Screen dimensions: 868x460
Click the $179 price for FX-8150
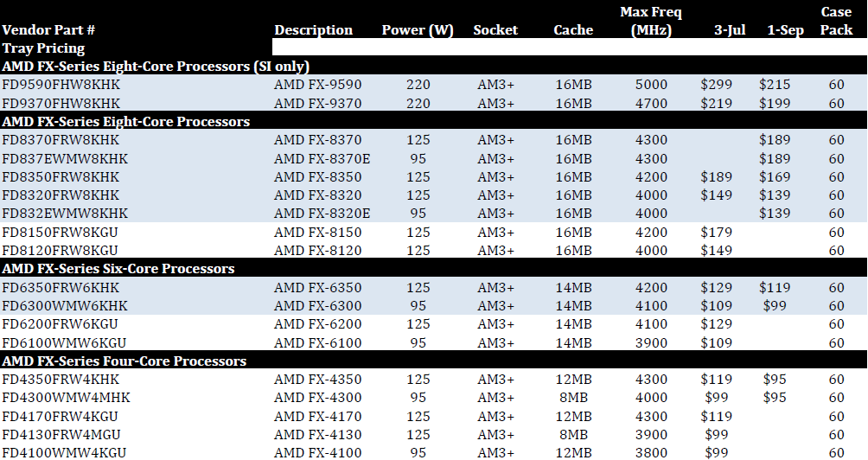[717, 233]
